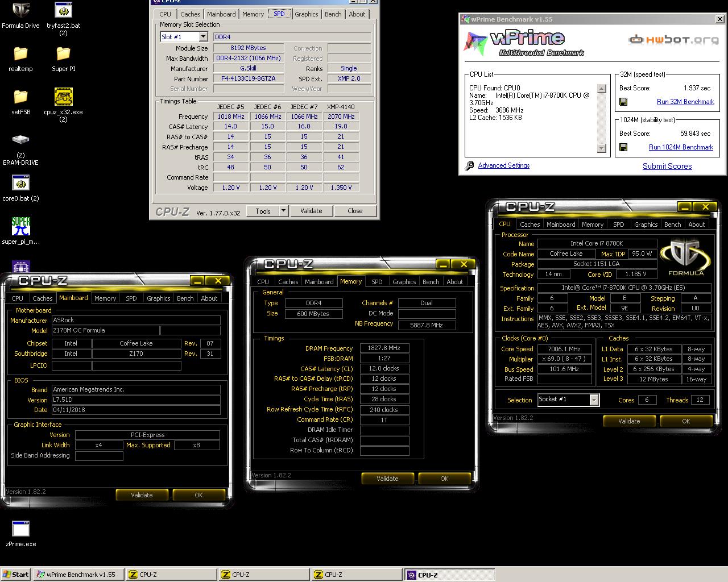Switch to the Bench tab in SPD window
This screenshot has width=728, height=582.
click(x=333, y=14)
